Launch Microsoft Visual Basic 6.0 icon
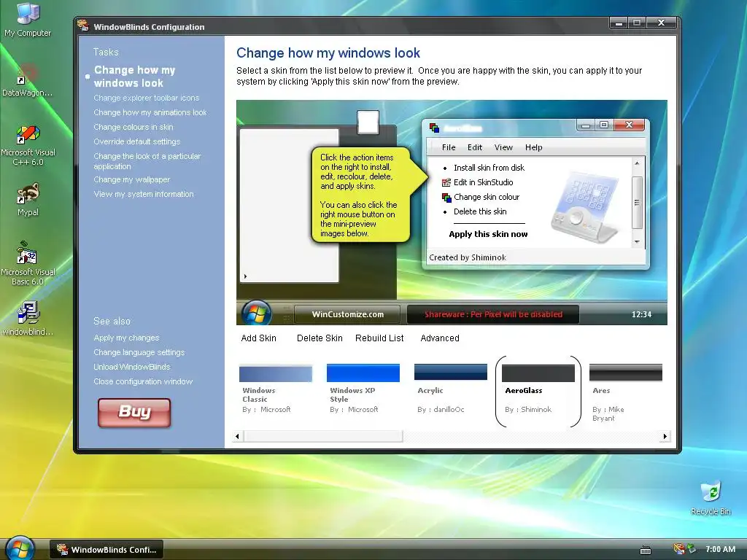Screen dimensions: 747x560 [x=28, y=263]
